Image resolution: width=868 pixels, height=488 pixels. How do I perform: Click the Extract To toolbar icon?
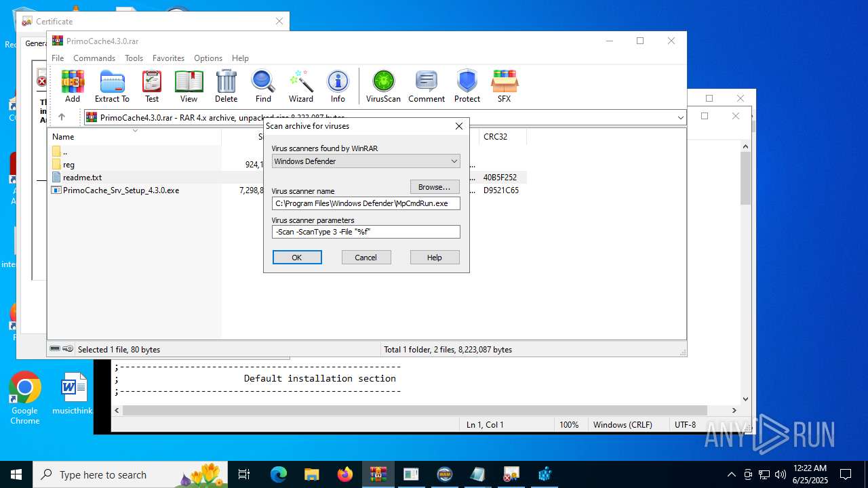tap(112, 86)
